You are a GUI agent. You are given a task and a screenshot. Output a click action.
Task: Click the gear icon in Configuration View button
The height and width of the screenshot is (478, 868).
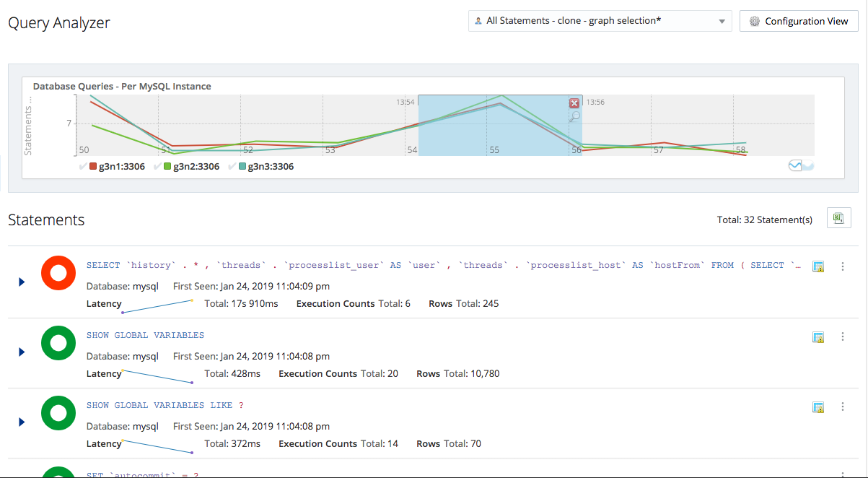[x=755, y=21]
